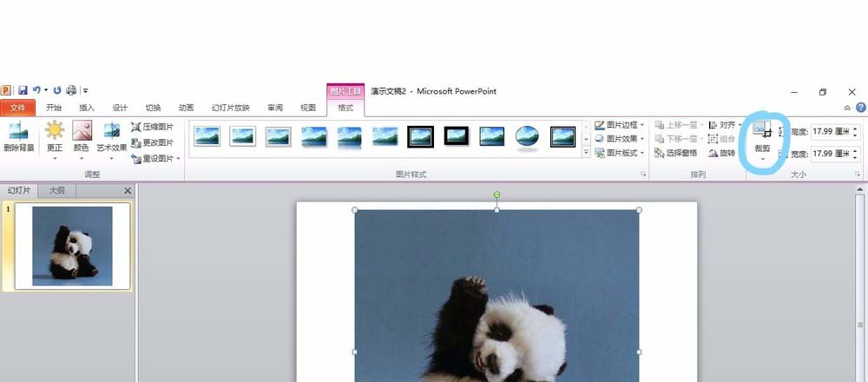Click Change Picture (更改图片)

click(153, 143)
